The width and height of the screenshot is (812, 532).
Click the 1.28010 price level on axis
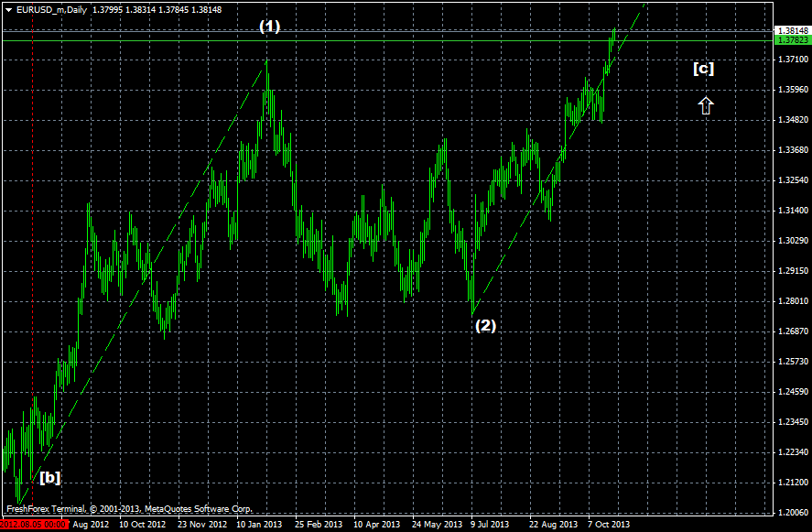tap(792, 301)
